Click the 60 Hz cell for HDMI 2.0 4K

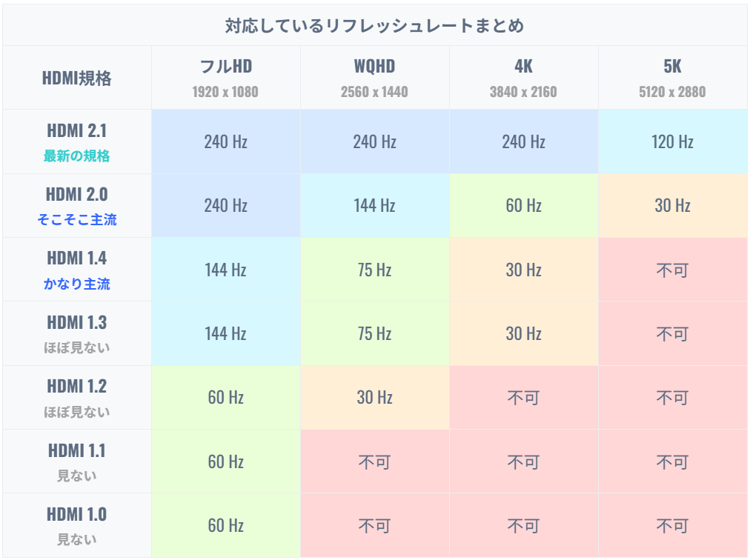tap(524, 206)
